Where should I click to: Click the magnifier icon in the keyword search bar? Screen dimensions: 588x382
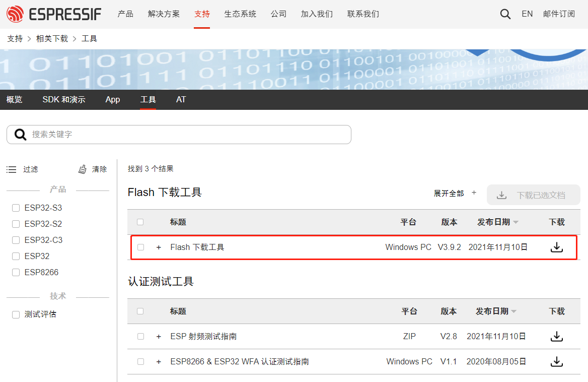20,134
